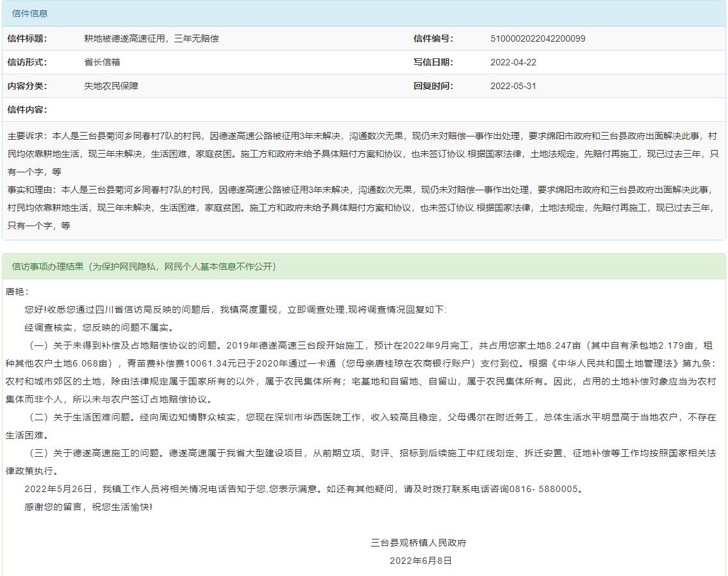
Task: Click the paragraph starting 主要诉求
Action: [x=363, y=154]
